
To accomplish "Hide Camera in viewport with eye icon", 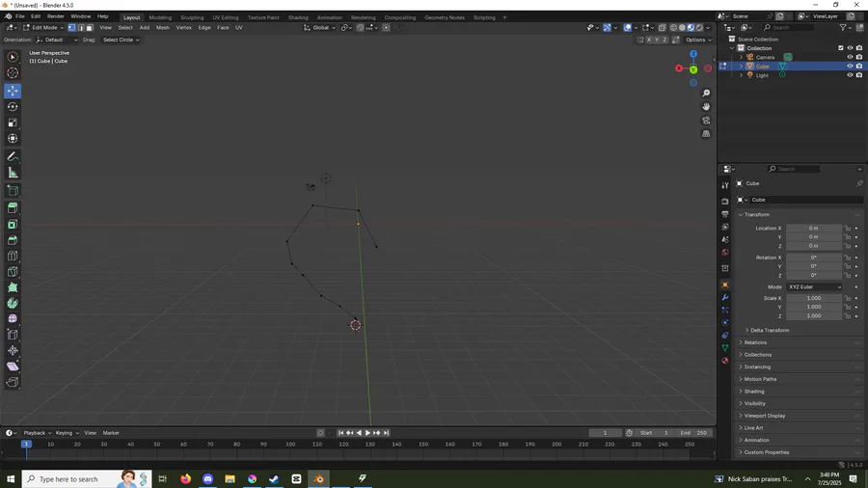I will click(x=850, y=57).
